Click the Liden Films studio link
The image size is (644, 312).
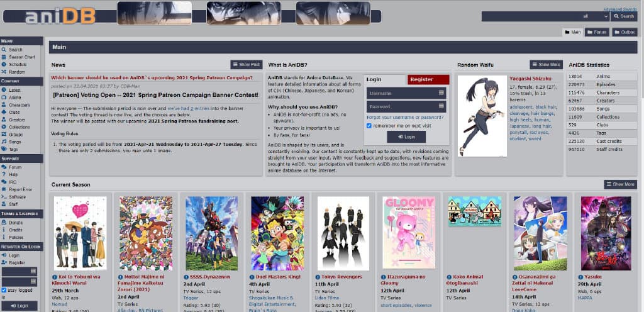point(326,298)
